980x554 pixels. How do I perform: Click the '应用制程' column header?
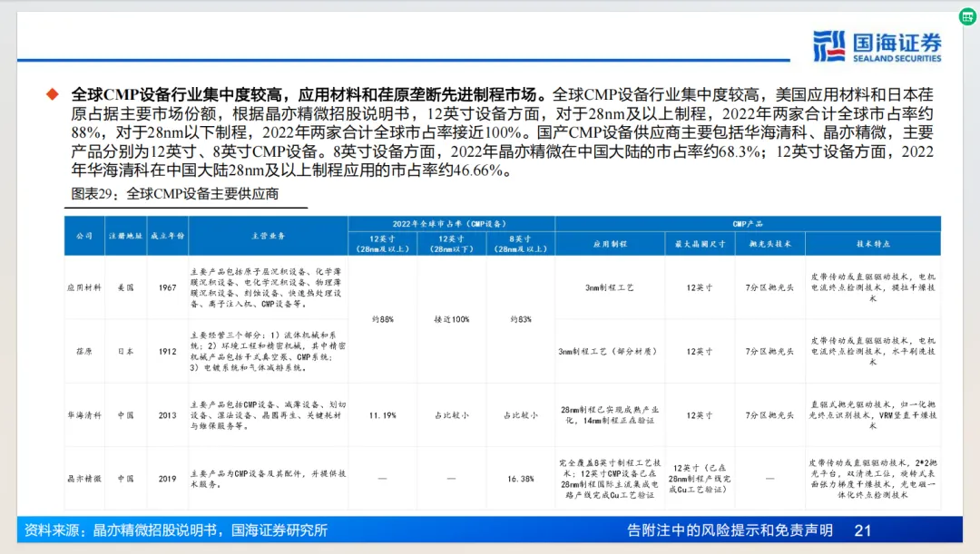coord(610,244)
